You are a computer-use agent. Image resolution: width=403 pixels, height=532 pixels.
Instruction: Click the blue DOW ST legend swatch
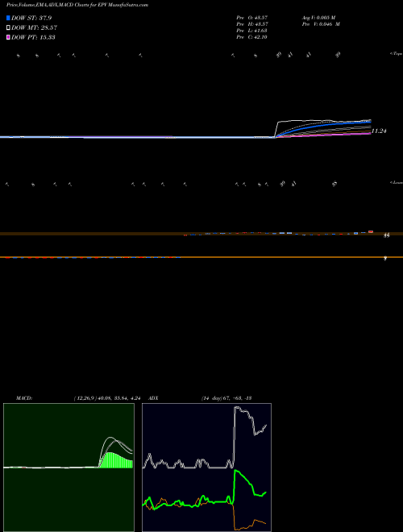[x=8, y=18]
